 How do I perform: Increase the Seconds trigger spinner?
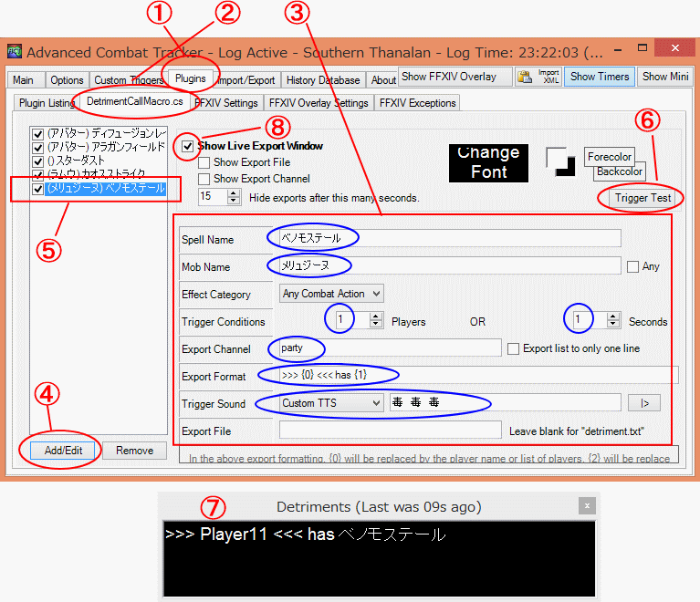tap(613, 317)
